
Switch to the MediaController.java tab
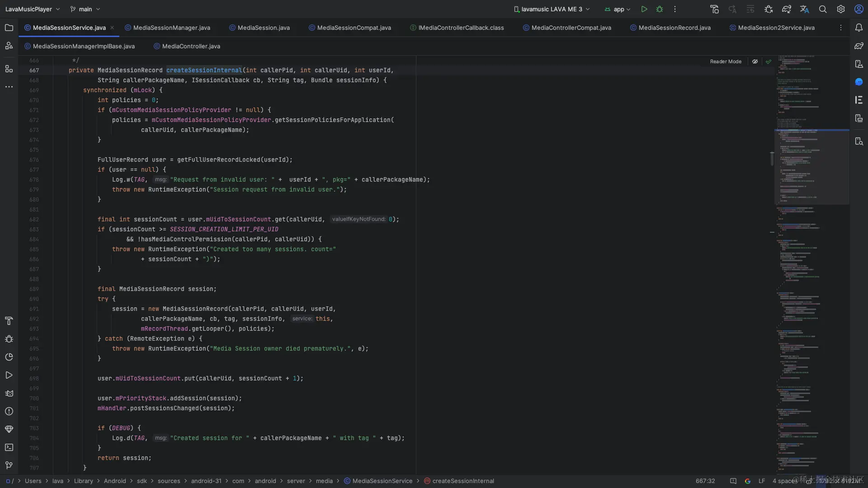191,46
